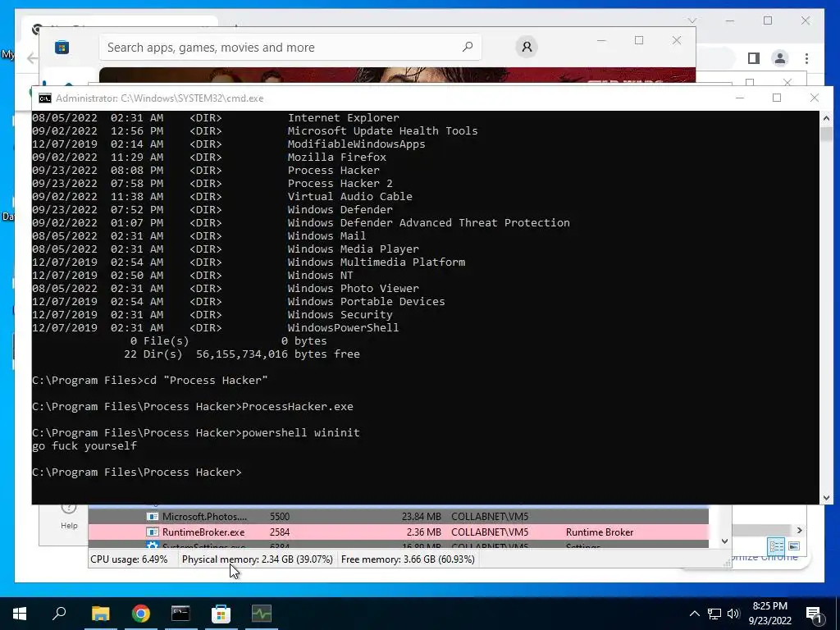
Task: Click Physical memory status bar entry
Action: [x=257, y=559]
